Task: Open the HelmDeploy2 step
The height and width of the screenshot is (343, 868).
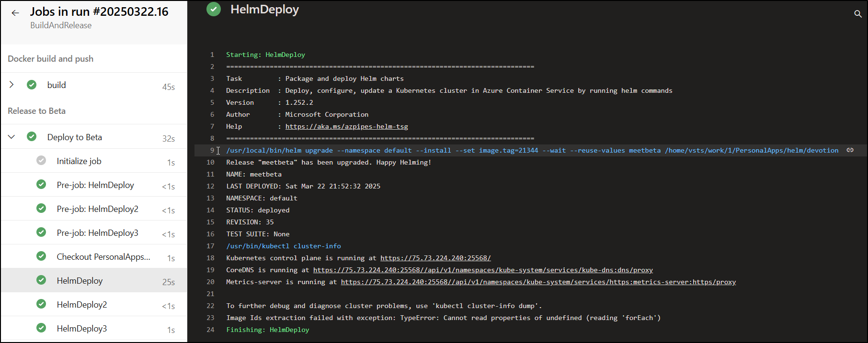Action: pos(94,305)
